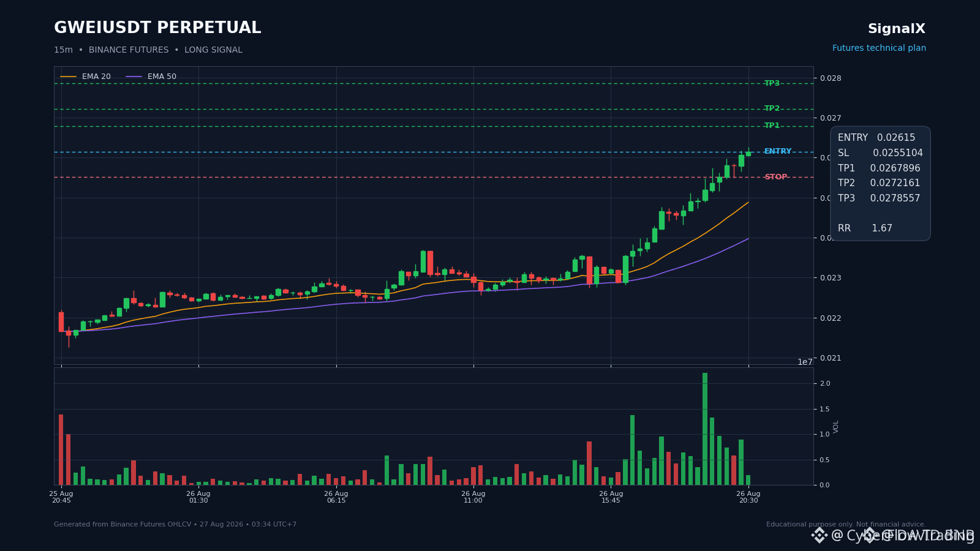Click the TP1 level label
The width and height of the screenshot is (980, 551).
(x=772, y=126)
